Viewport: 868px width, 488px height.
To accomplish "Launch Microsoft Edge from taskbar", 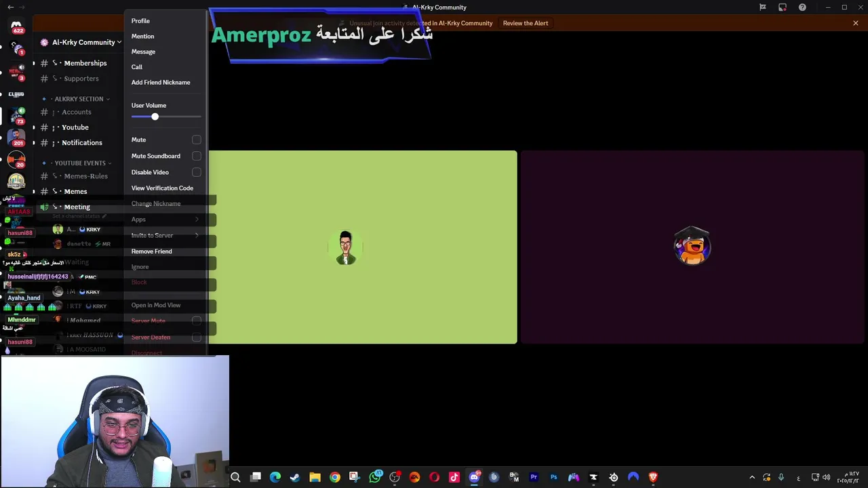I will [x=275, y=477].
